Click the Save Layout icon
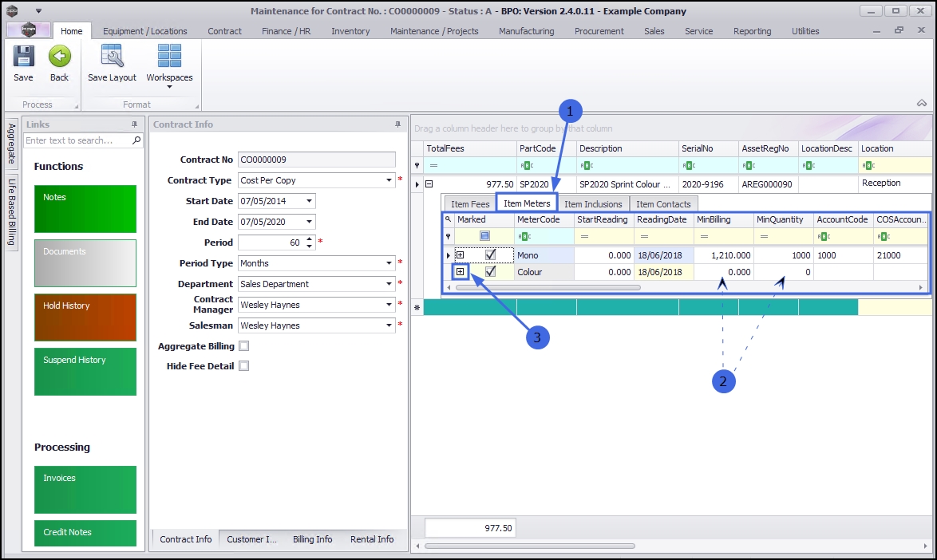Screen dimensions: 937x560 [x=112, y=57]
